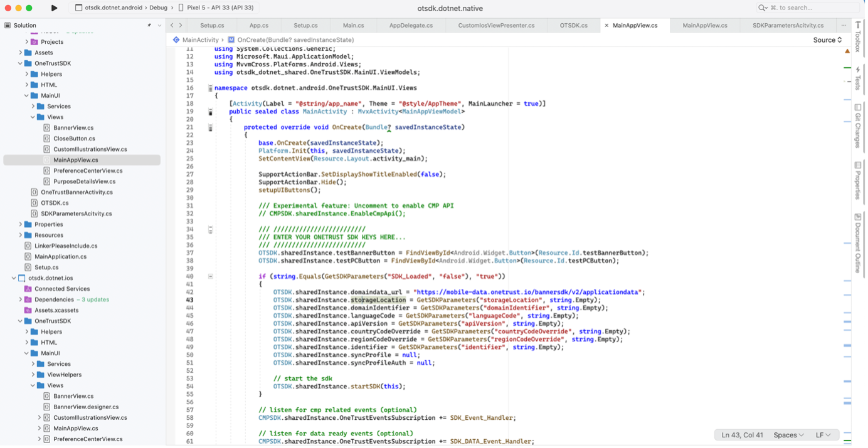Image resolution: width=868 pixels, height=448 pixels.
Task: Switch to the Main.cs tab
Action: 353,26
